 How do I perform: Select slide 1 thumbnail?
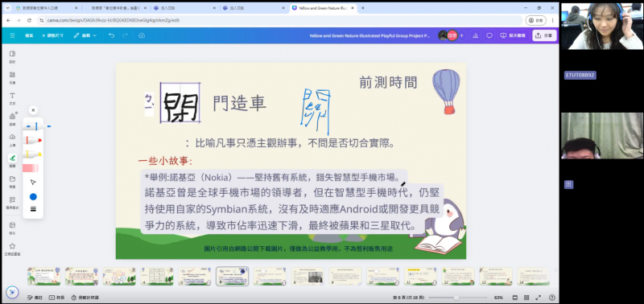coord(44,276)
